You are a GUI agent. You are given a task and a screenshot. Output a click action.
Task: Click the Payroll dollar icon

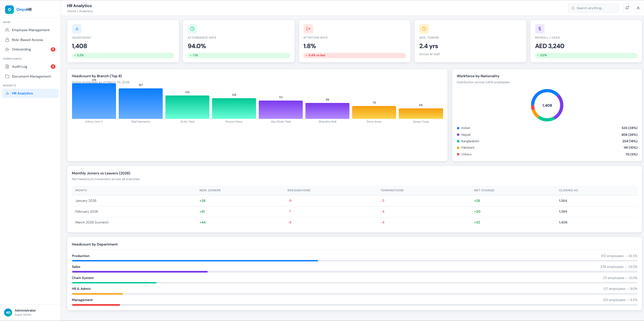point(539,28)
